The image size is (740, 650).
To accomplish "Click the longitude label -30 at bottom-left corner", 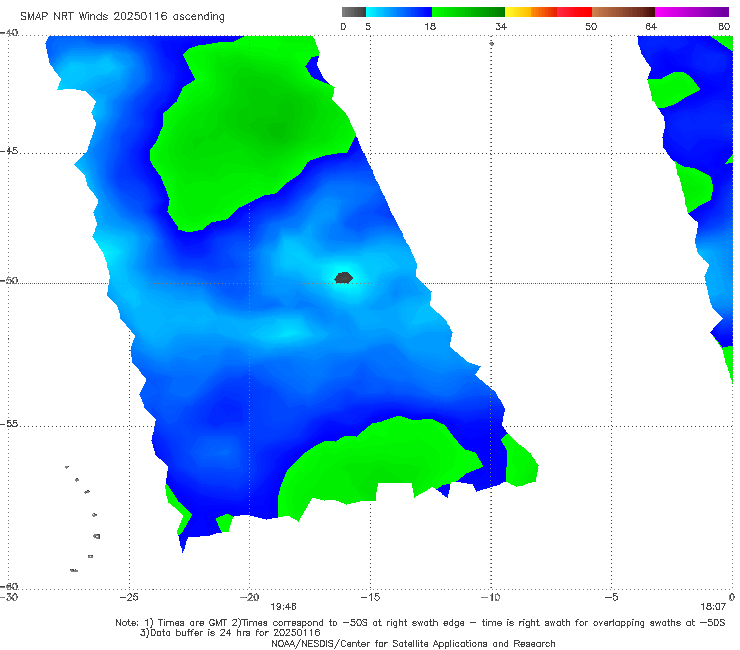I will 9,597.
